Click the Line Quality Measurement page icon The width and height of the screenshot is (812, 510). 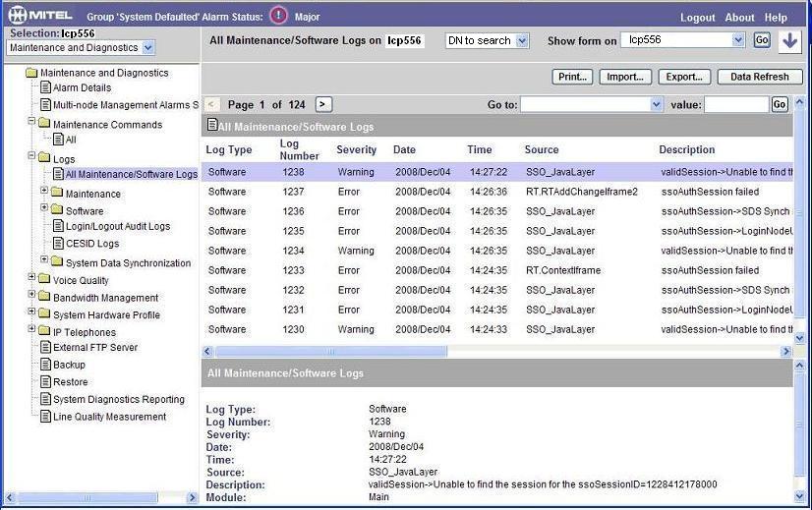tap(45, 416)
